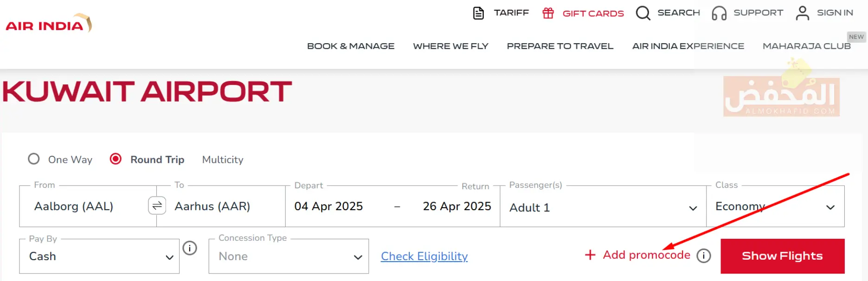Open Support via the headphones icon
This screenshot has width=868, height=281.
(719, 13)
